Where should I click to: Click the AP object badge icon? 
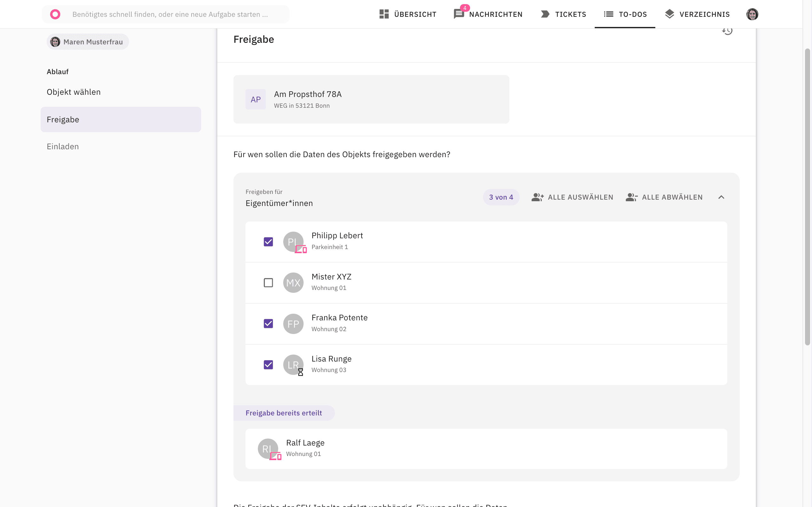pyautogui.click(x=256, y=99)
